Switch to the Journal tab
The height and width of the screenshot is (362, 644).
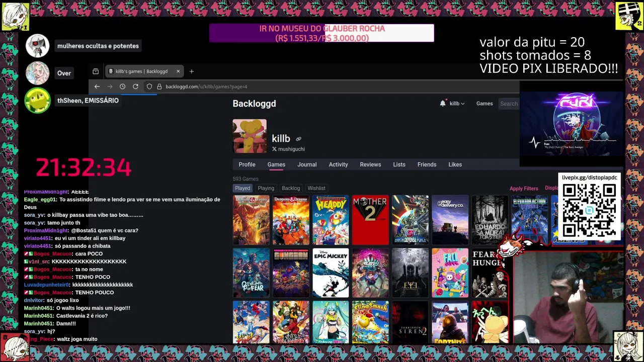click(307, 164)
